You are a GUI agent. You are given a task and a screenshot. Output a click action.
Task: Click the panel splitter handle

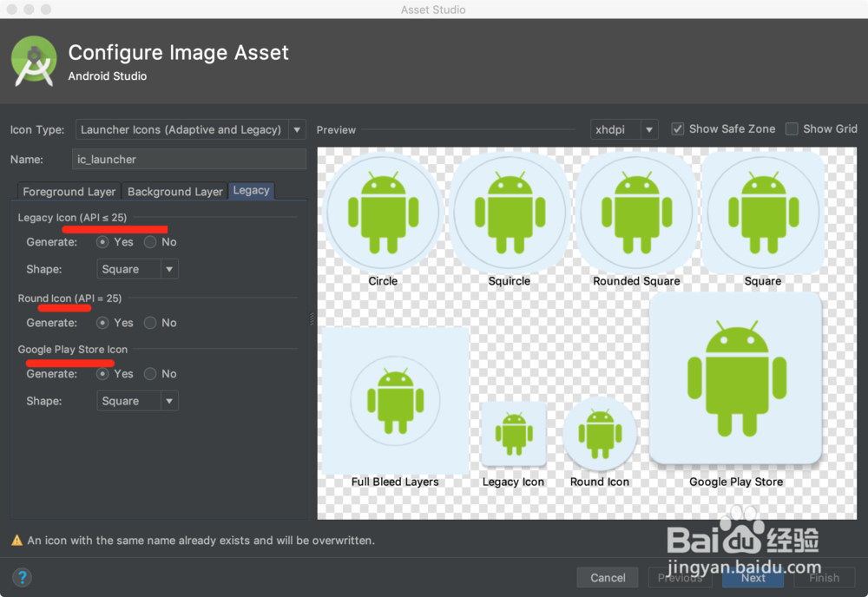(x=312, y=318)
